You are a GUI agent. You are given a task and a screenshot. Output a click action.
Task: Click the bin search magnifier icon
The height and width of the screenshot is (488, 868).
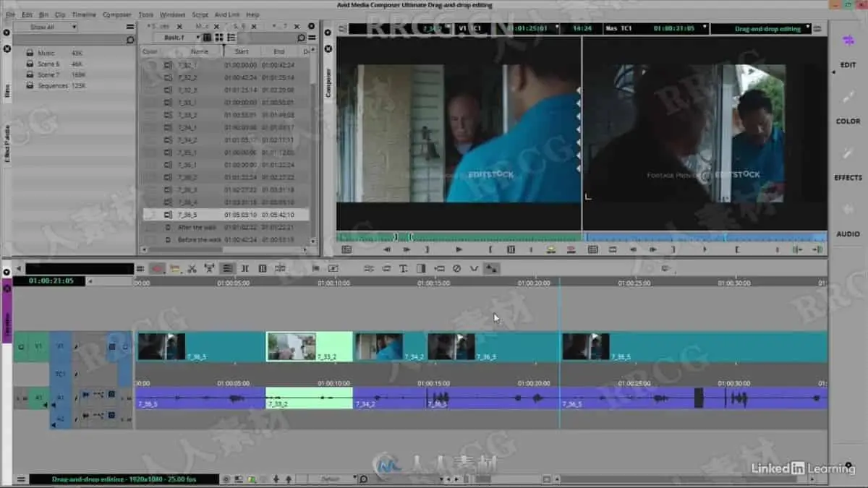302,38
